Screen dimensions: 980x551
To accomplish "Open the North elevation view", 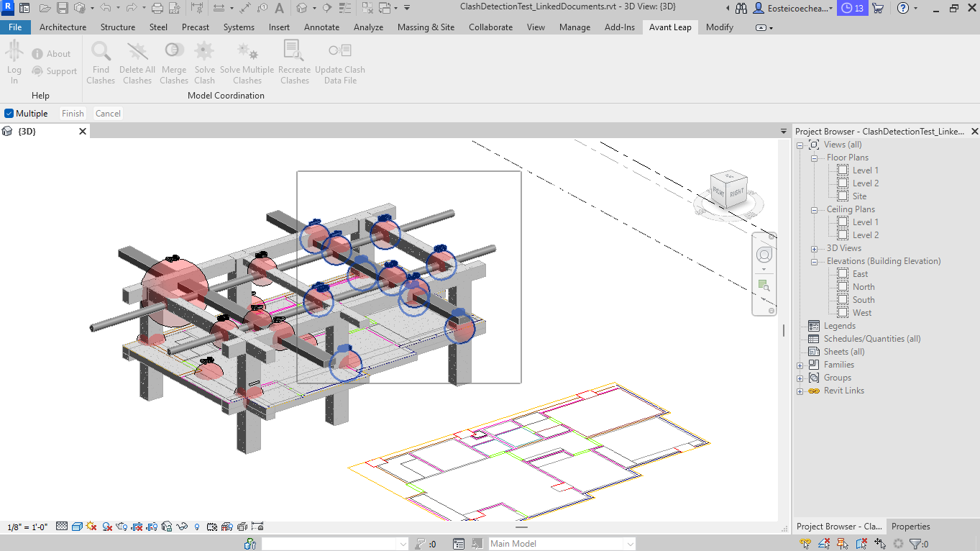I will coord(864,287).
